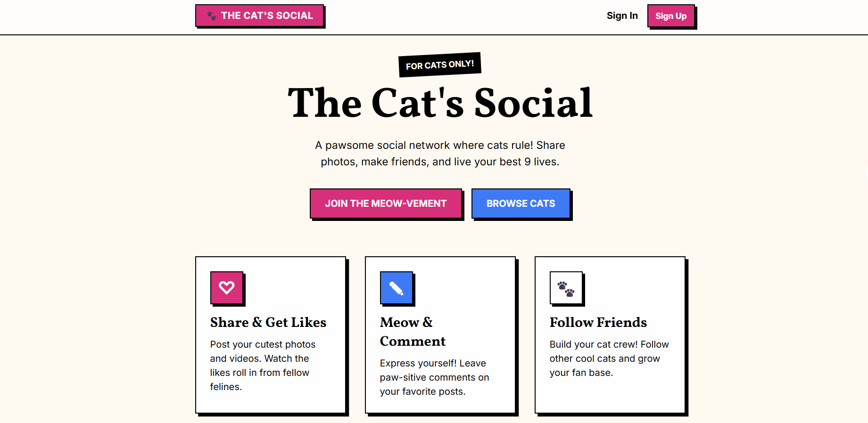
Task: Select the Meow & Comment card
Action: click(440, 334)
